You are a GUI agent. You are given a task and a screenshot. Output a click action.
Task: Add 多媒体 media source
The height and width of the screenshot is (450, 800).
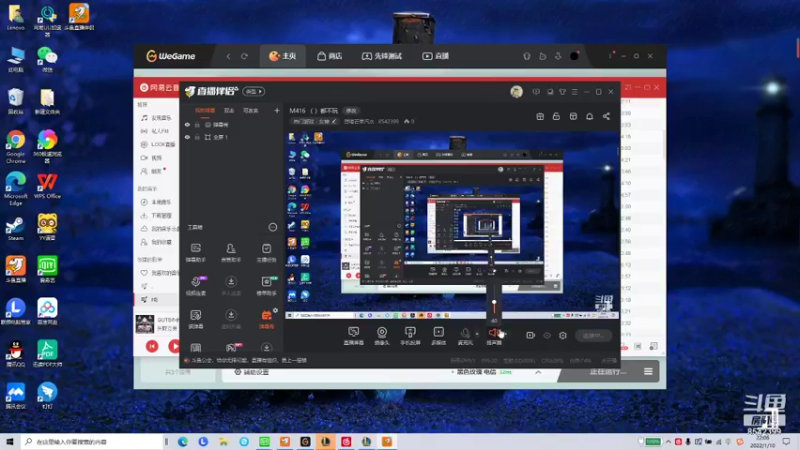click(x=438, y=336)
